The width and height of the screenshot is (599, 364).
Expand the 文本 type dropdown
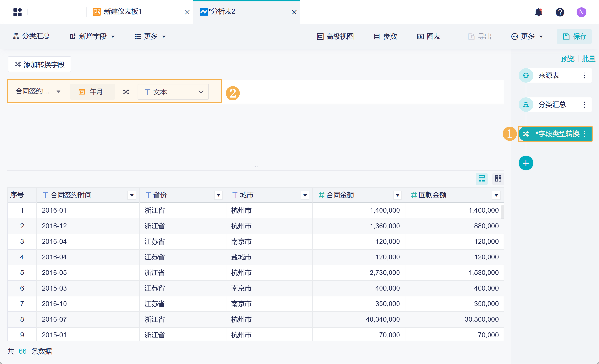(x=173, y=92)
